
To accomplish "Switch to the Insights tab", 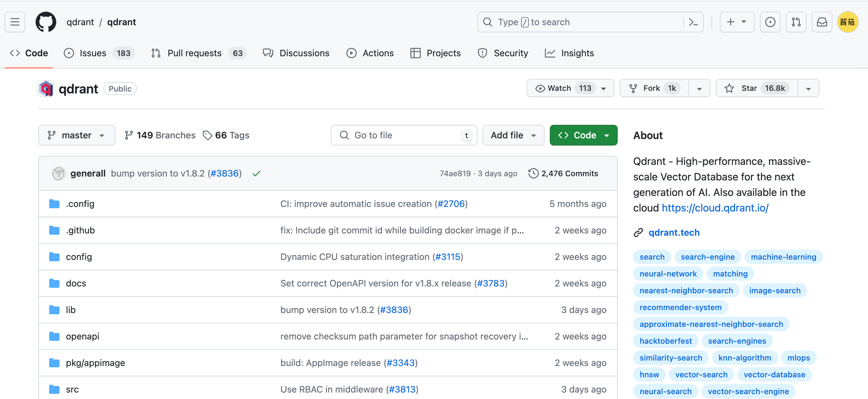I will [569, 53].
